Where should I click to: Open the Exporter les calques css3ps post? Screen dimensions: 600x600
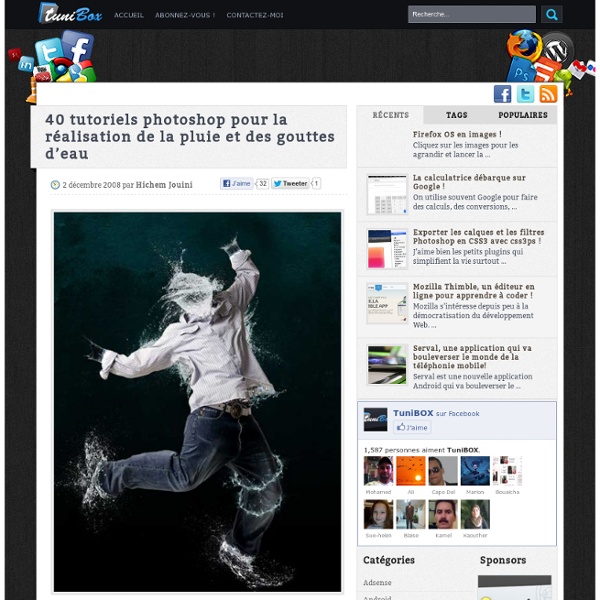coord(478,236)
